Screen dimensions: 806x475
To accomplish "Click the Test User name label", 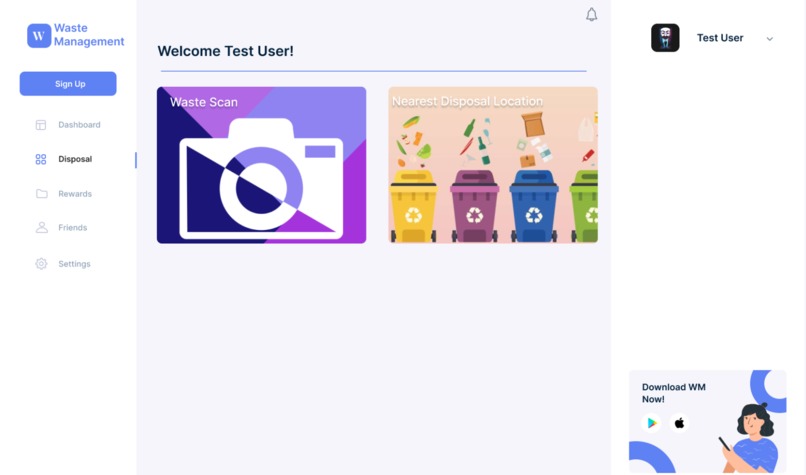I will [x=720, y=38].
